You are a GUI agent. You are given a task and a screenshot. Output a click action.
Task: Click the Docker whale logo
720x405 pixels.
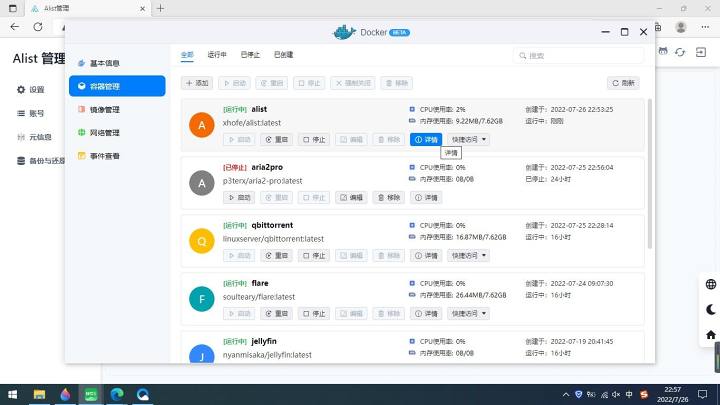tap(344, 32)
